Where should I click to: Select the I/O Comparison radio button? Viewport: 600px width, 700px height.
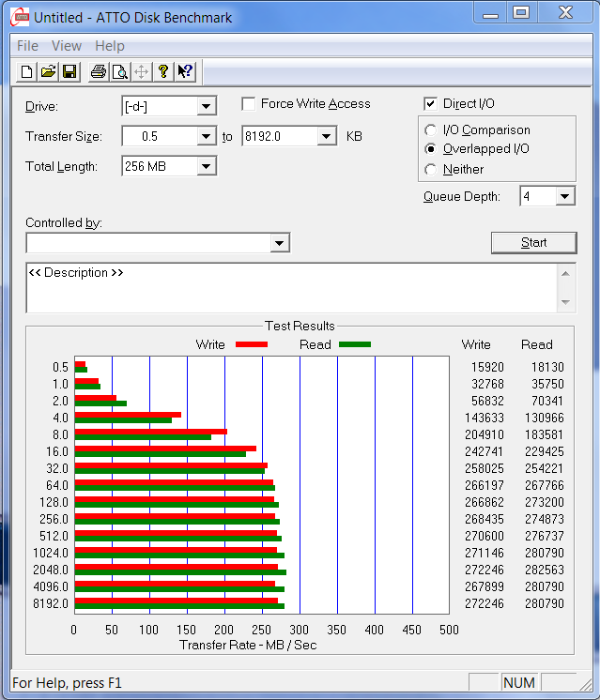(431, 130)
